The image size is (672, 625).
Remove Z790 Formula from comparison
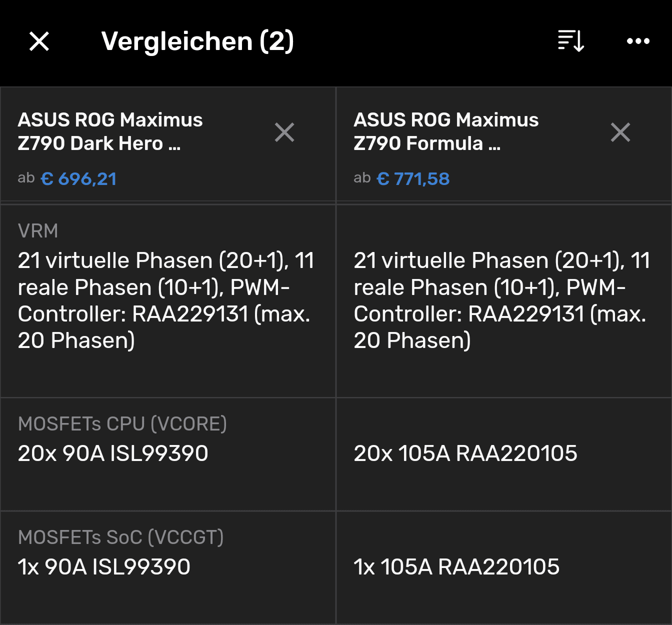point(620,132)
